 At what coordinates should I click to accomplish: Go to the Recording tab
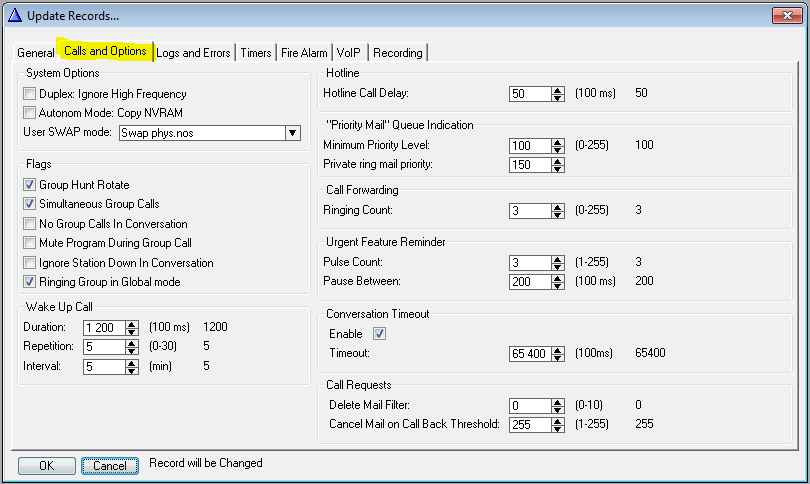click(398, 53)
